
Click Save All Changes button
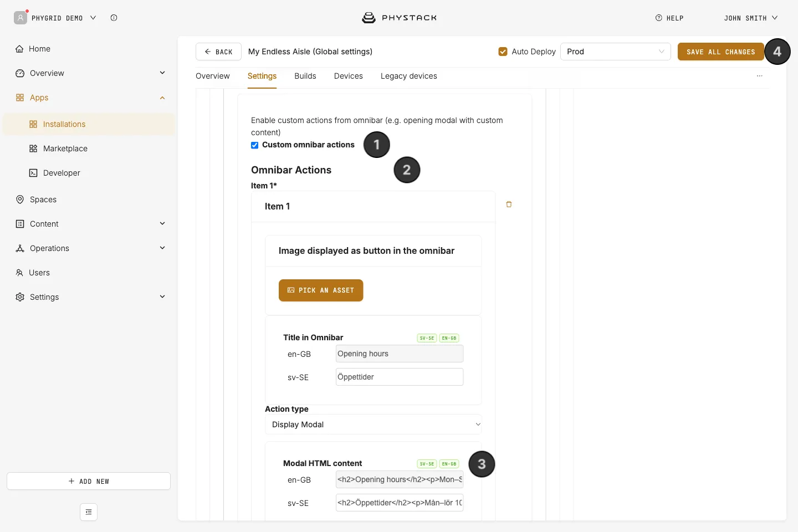click(721, 52)
